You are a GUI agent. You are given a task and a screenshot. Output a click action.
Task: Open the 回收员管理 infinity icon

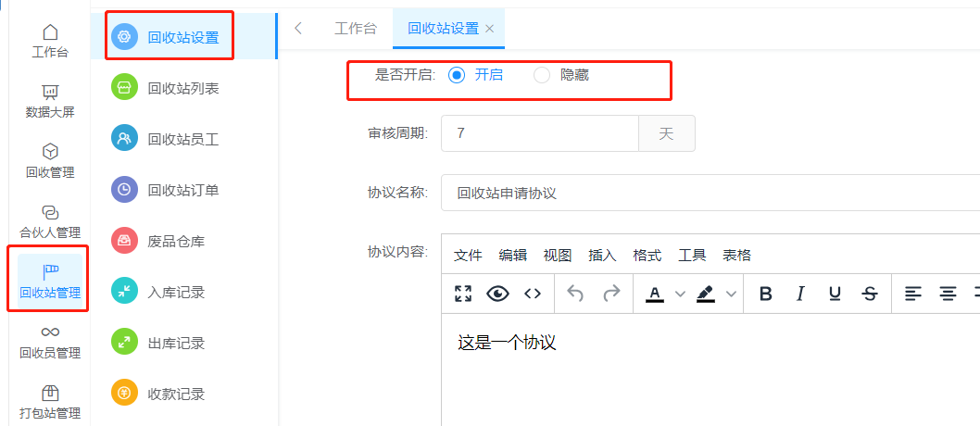tap(50, 332)
